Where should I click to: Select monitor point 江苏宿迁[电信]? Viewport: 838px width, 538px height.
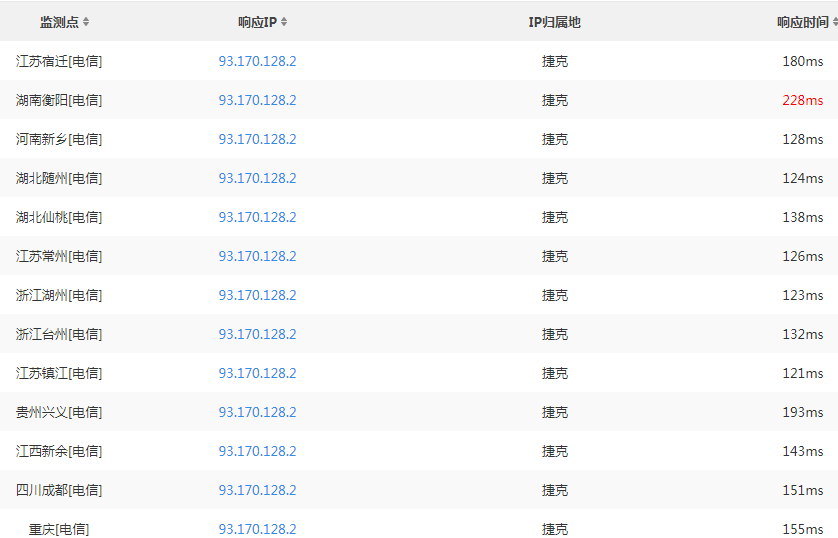click(x=59, y=61)
